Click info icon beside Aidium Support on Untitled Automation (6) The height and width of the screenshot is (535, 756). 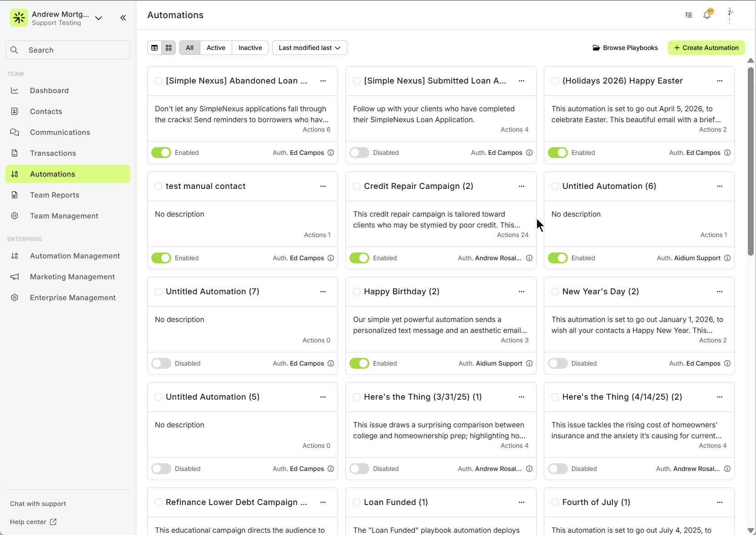727,258
